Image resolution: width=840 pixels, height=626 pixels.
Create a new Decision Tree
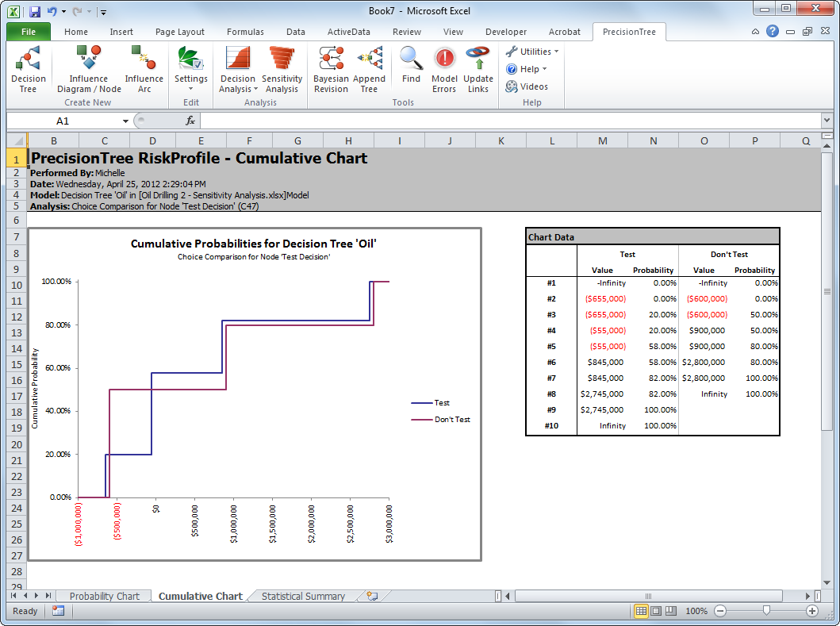pos(29,70)
